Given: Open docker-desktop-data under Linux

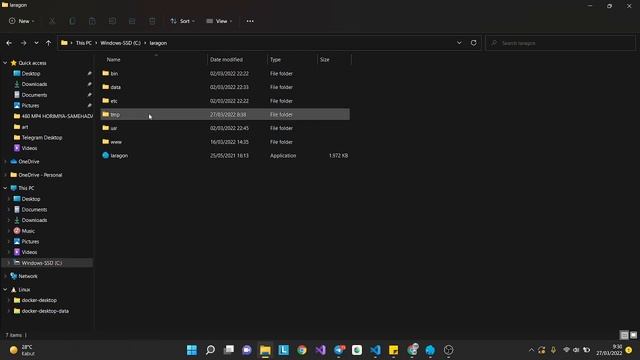Looking at the screenshot, I should 45,311.
